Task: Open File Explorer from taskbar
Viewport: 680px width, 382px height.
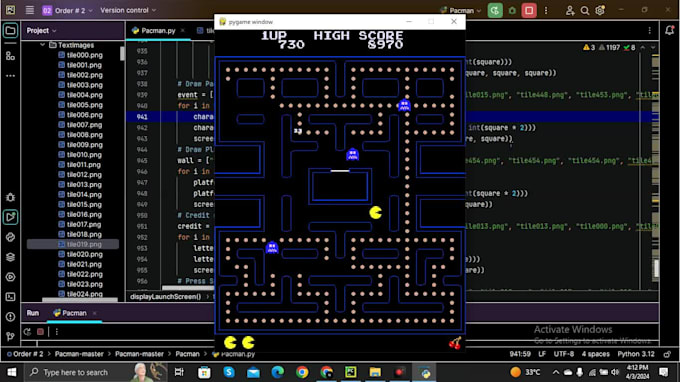Action: pyautogui.click(x=375, y=372)
